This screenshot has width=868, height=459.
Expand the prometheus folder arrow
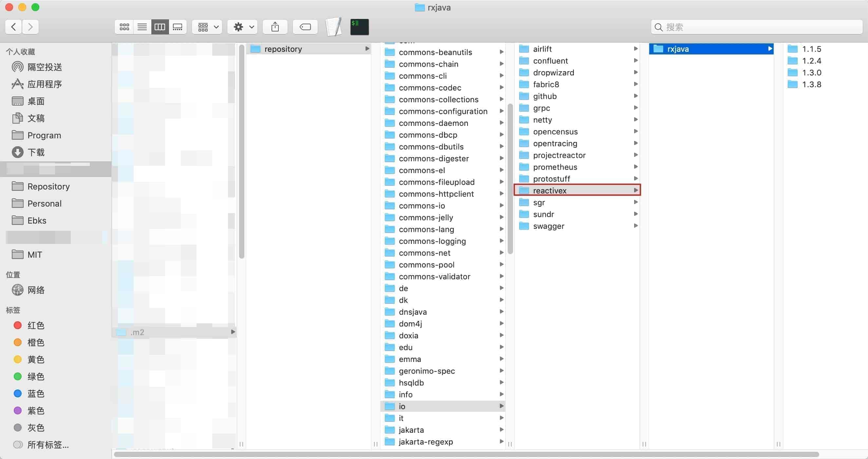tap(635, 167)
